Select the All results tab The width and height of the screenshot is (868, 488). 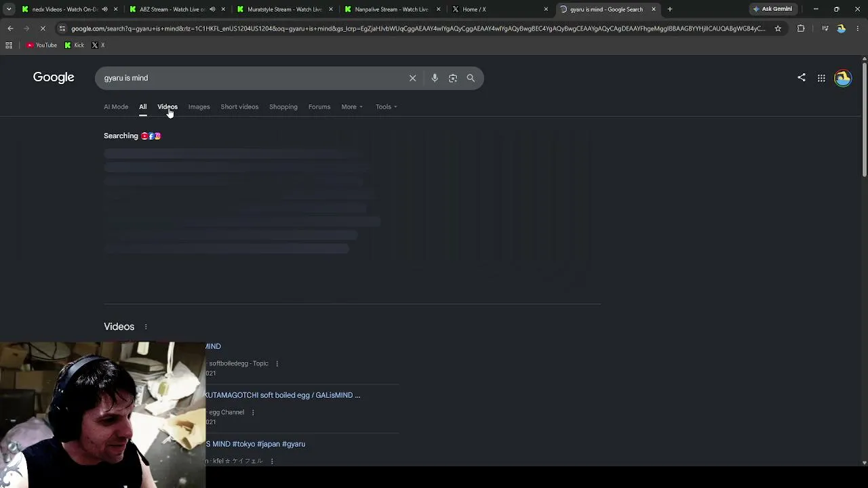point(143,106)
